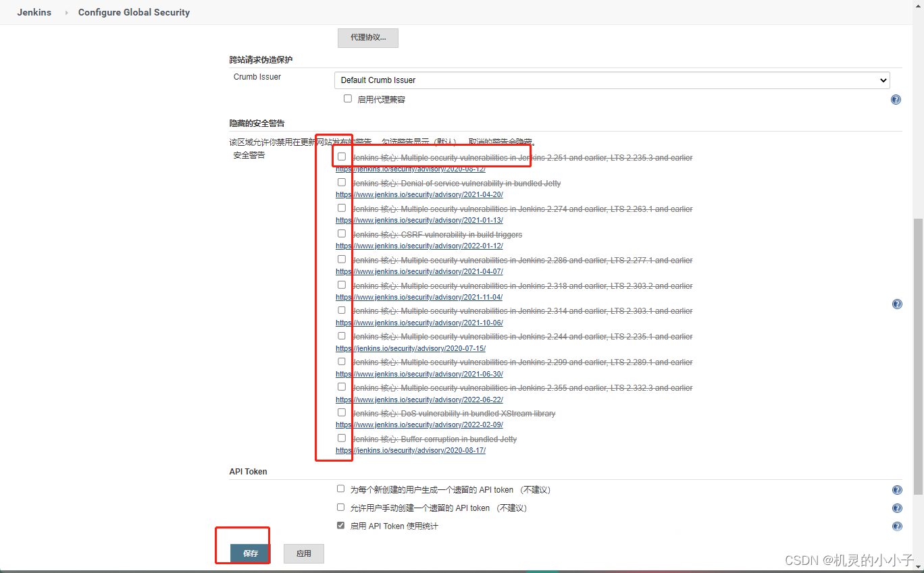Check DoS vulnerability in bundled XStream warning
This screenshot has height=573, width=924.
pyautogui.click(x=342, y=412)
